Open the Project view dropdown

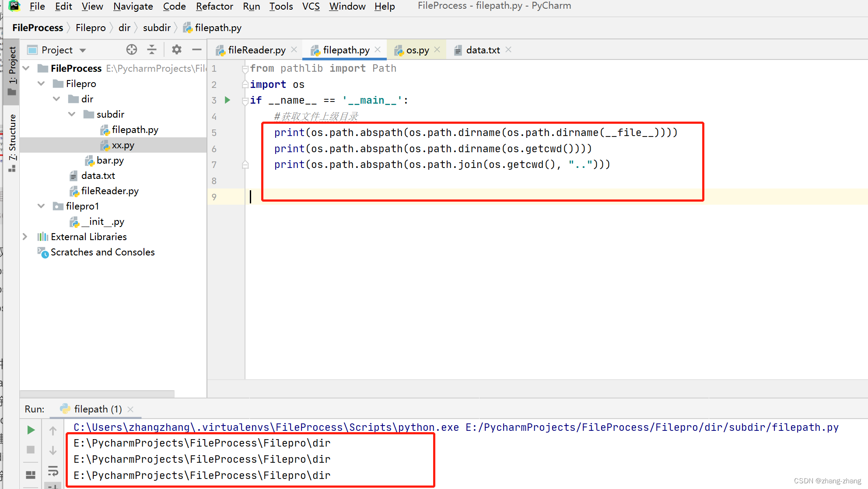[83, 50]
